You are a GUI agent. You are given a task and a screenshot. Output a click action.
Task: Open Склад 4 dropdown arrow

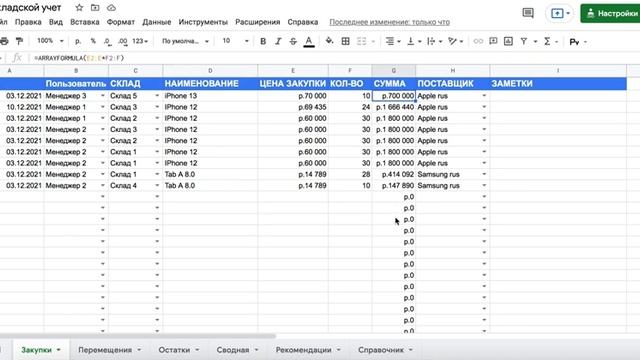pyautogui.click(x=157, y=186)
